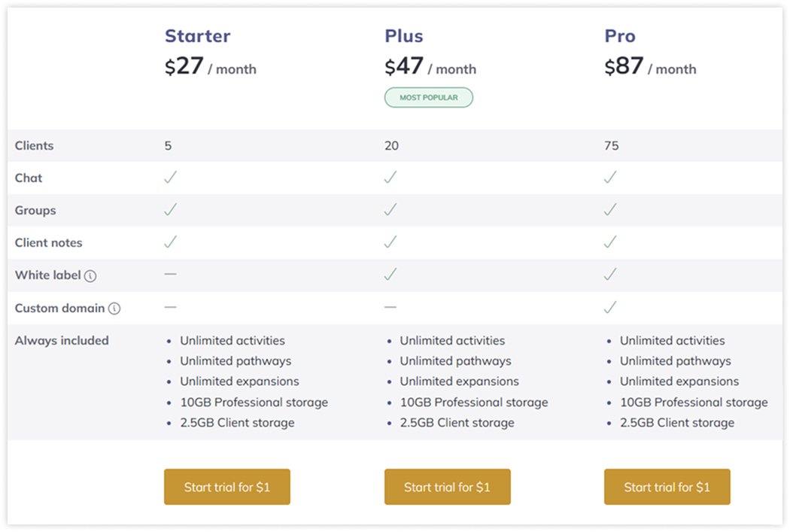
Task: Select the Starter plan heading
Action: [197, 36]
